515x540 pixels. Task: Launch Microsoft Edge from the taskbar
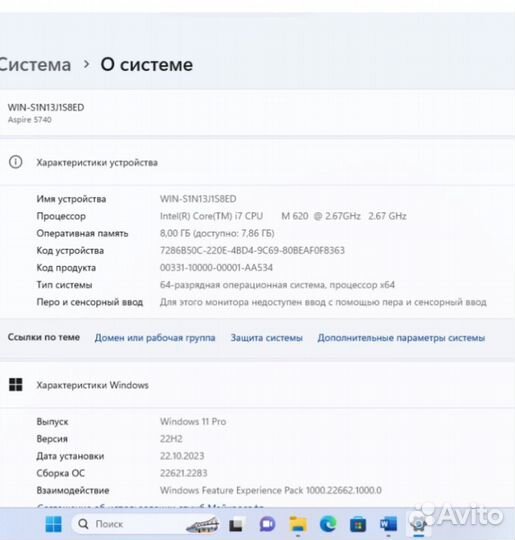[328, 525]
